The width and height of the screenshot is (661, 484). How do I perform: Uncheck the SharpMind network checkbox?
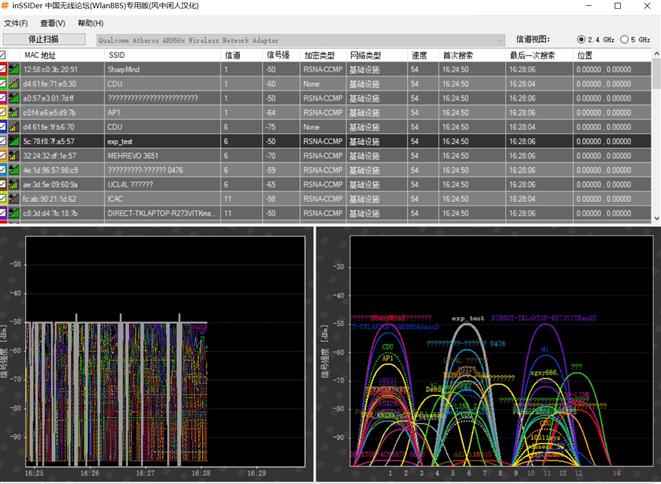pyautogui.click(x=3, y=69)
